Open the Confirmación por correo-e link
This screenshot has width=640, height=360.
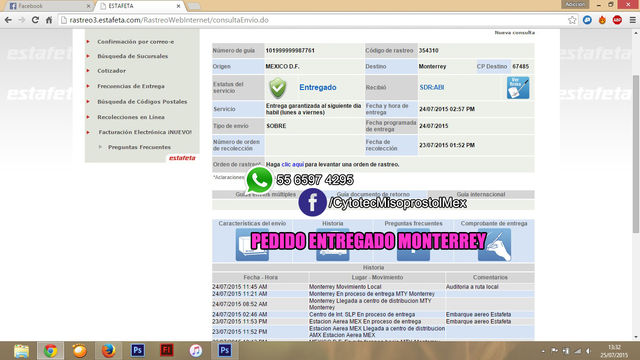tap(136, 42)
